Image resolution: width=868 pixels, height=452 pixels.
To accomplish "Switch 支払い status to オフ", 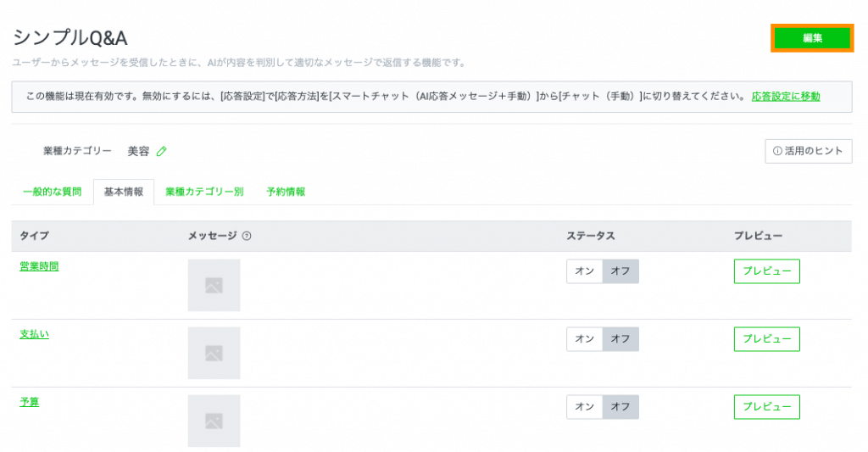I will (x=620, y=339).
